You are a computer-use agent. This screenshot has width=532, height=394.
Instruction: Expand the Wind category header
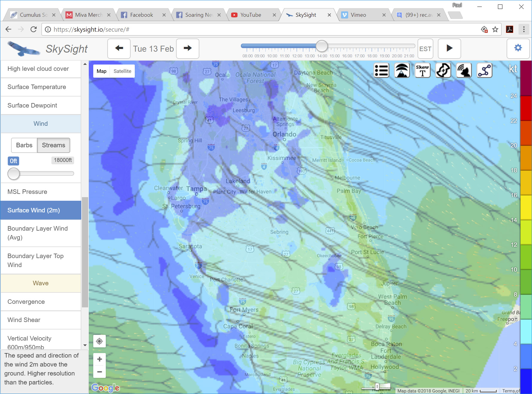[x=41, y=124]
